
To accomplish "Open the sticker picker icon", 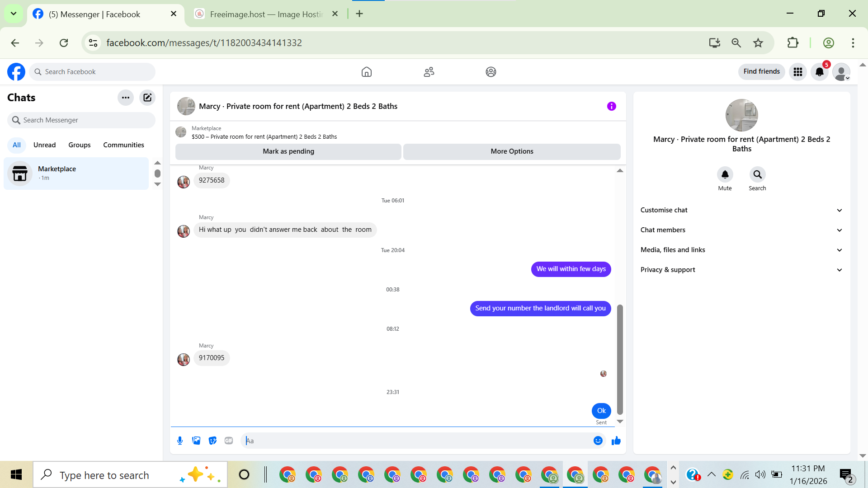I will pos(212,441).
